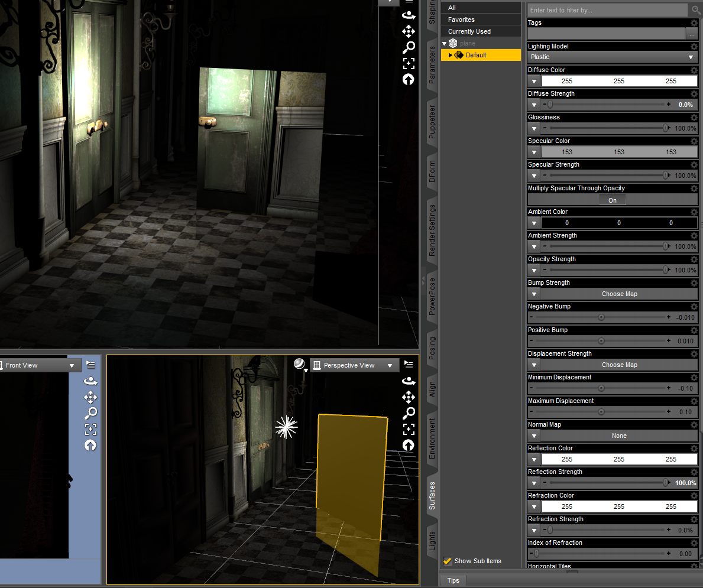The width and height of the screenshot is (703, 588).
Task: Click Refraction Color swatch
Action: [x=619, y=506]
